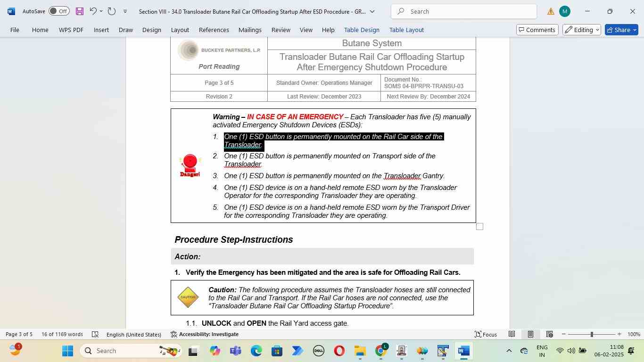Image resolution: width=644 pixels, height=362 pixels.
Task: Click the 16 of 1169 words counter
Action: point(62,334)
